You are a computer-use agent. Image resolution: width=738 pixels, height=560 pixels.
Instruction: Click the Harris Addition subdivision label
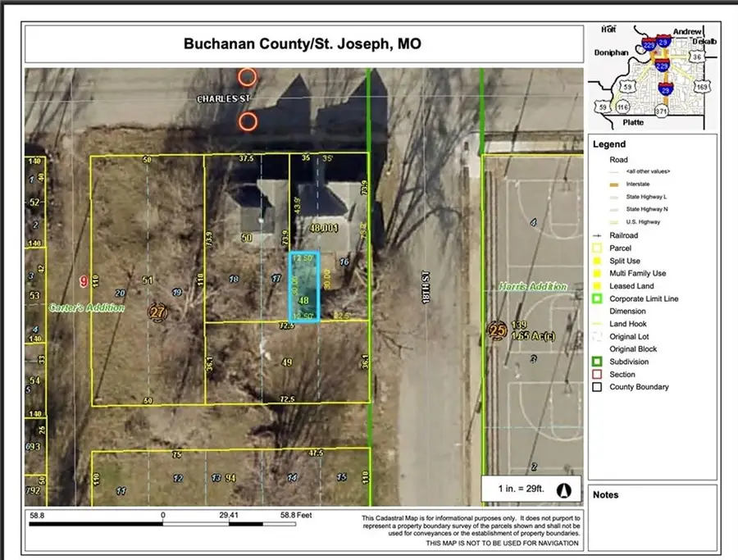533,287
